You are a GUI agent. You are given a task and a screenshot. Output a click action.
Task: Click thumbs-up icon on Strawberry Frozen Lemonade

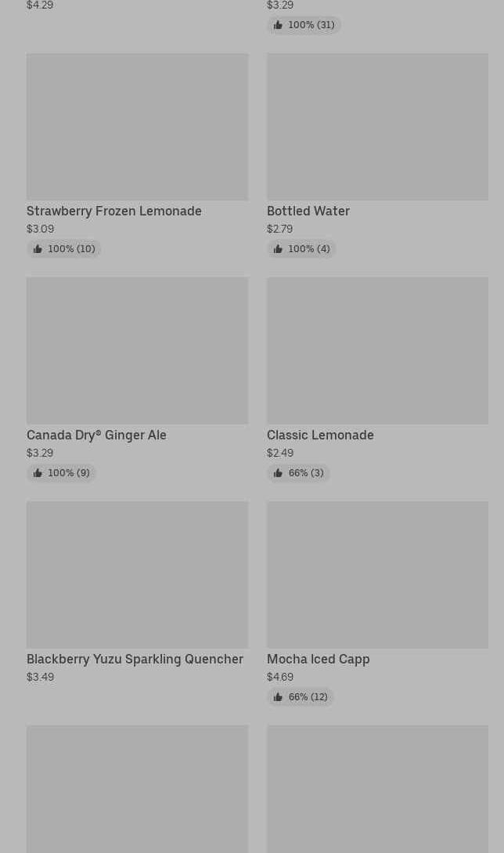pyautogui.click(x=38, y=249)
